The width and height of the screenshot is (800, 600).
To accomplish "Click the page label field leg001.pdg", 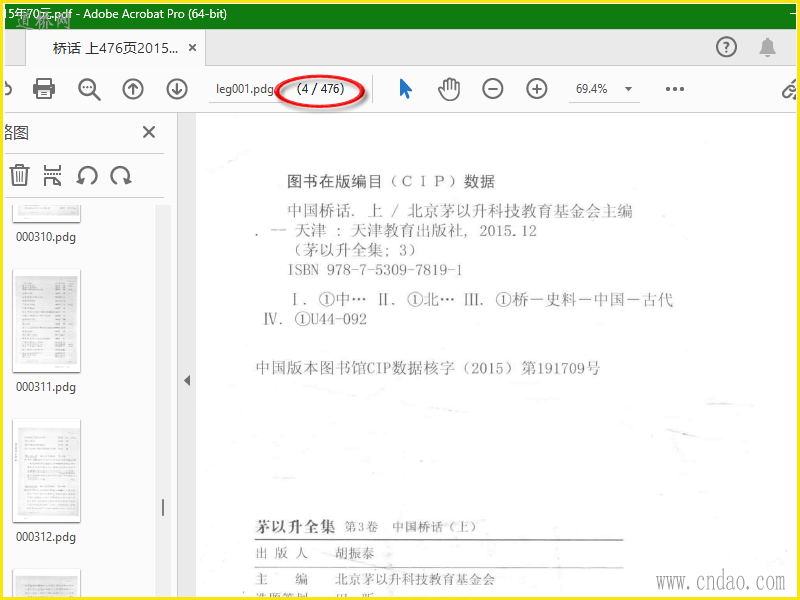I will coord(244,89).
